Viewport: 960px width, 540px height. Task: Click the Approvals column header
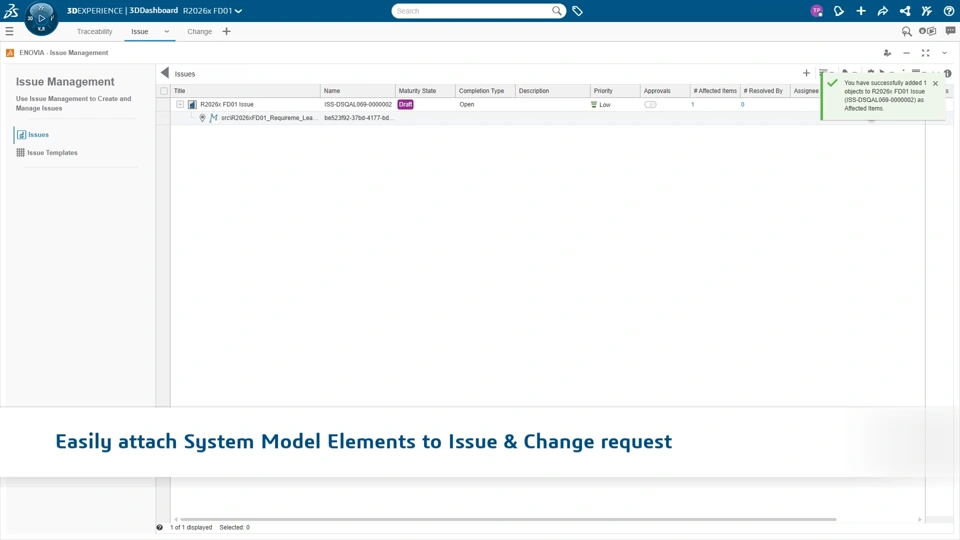coord(657,91)
